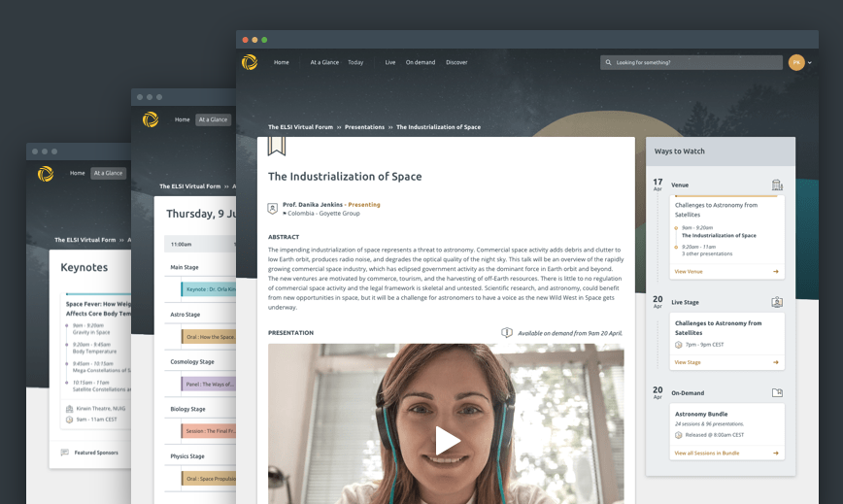The width and height of the screenshot is (843, 504).
Task: Select the Today nav item
Action: tap(355, 62)
